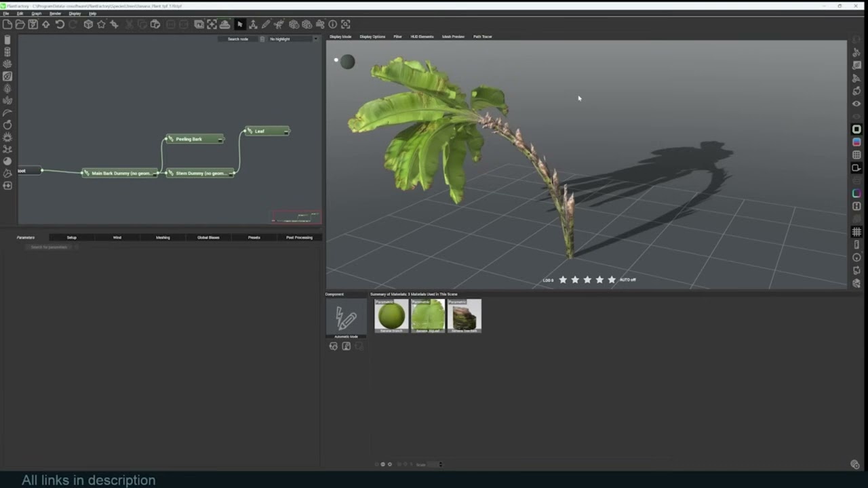The width and height of the screenshot is (868, 488).
Task: Toggle the highlighted square icon in right sidebar
Action: pos(856,129)
